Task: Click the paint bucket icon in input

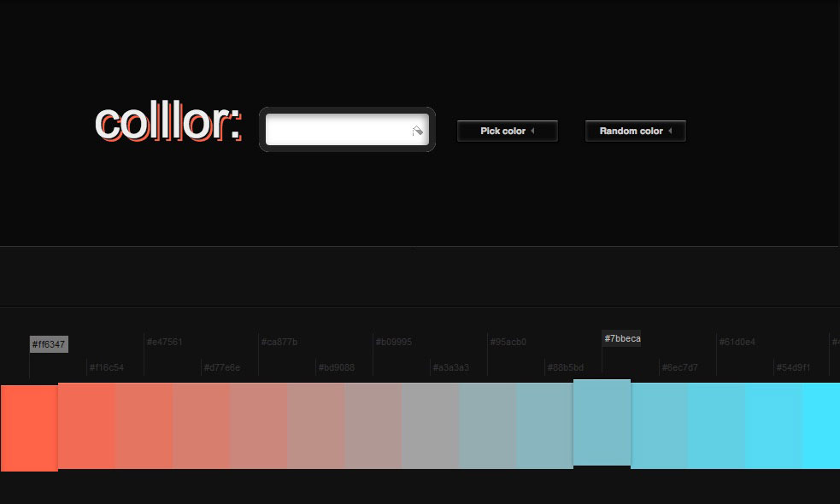Action: coord(417,131)
